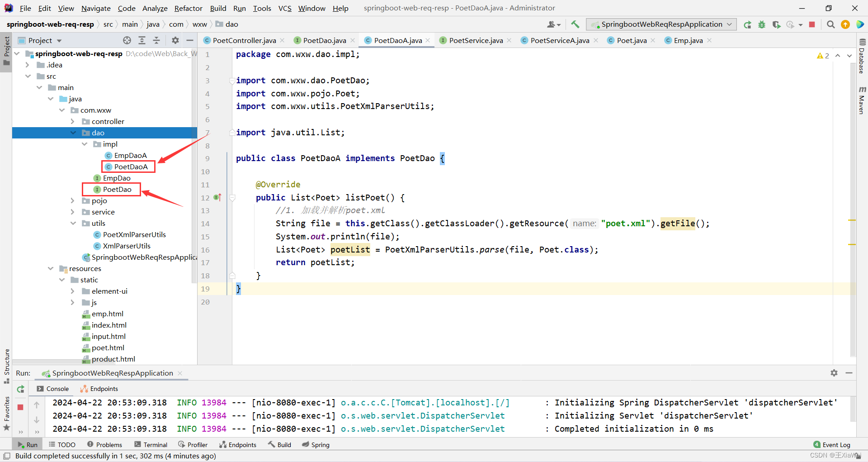Open the TODO tool window
The height and width of the screenshot is (462, 868).
click(62, 445)
